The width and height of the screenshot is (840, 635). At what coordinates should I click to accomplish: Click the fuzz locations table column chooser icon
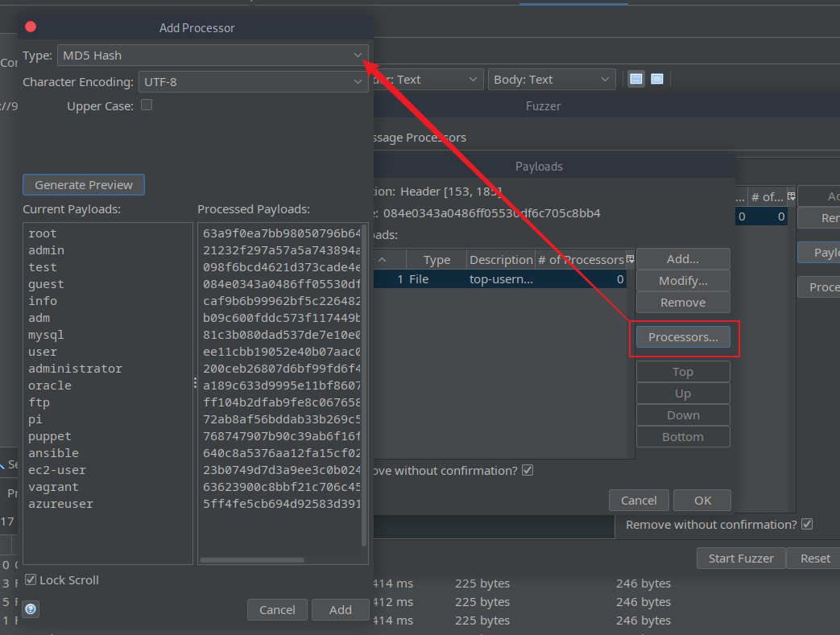point(791,196)
